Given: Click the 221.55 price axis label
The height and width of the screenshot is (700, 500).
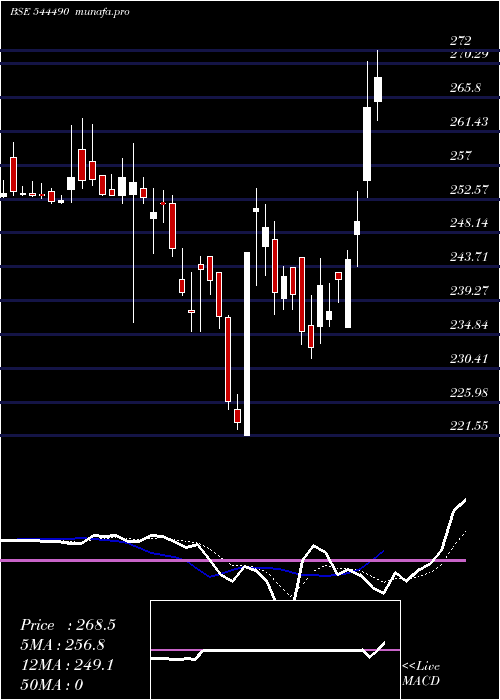Looking at the screenshot, I should [469, 426].
